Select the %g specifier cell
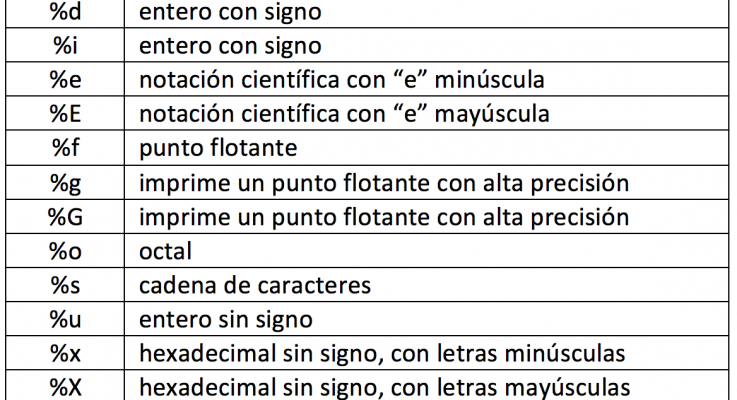737x400 pixels. click(x=65, y=182)
